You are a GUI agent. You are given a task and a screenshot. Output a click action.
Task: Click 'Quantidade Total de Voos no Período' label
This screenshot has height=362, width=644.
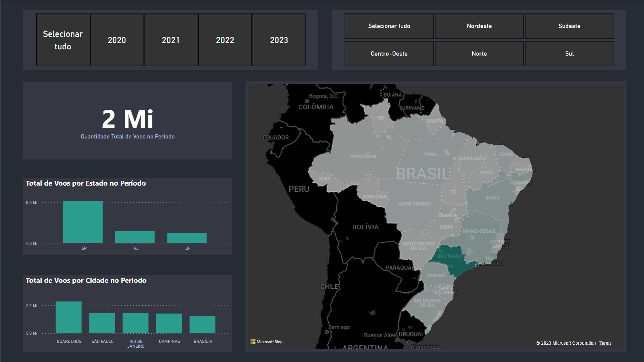[x=128, y=137]
